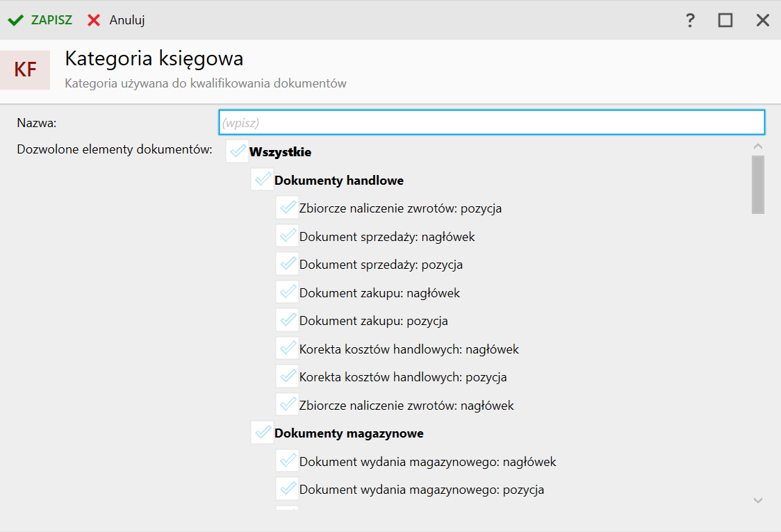Select the Dokument sprzedaży: pozycja item
The image size is (781, 532).
click(x=381, y=265)
